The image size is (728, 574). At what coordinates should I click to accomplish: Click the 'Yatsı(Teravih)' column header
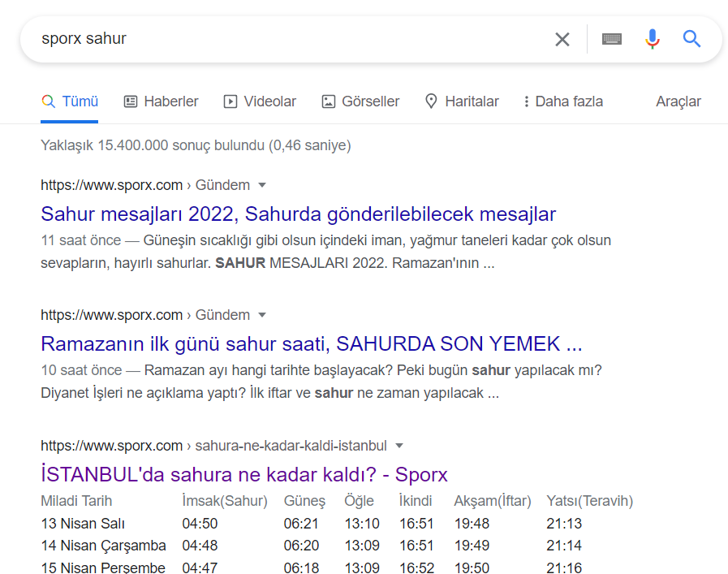click(590, 501)
